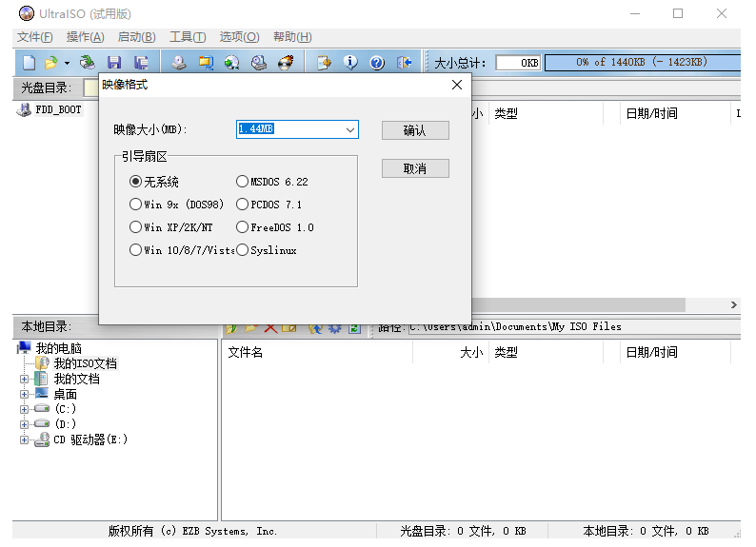Screen dimensions: 756x547
Task: Open the 操作(A) menu
Action: click(x=86, y=37)
